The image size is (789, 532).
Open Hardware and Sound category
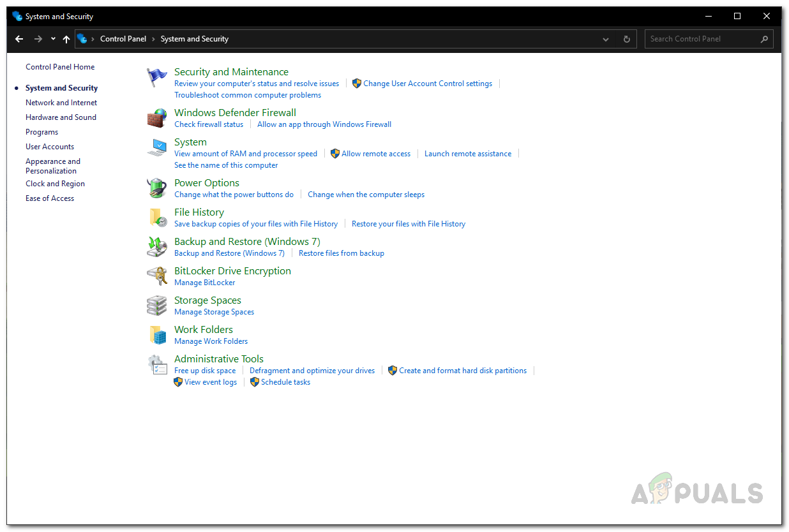[61, 117]
